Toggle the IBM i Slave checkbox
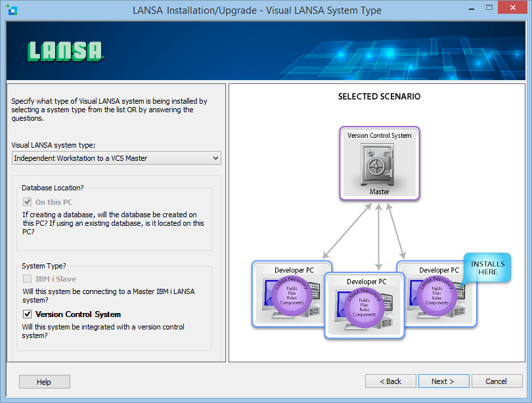Viewport: 532px width, 403px height. click(x=28, y=278)
